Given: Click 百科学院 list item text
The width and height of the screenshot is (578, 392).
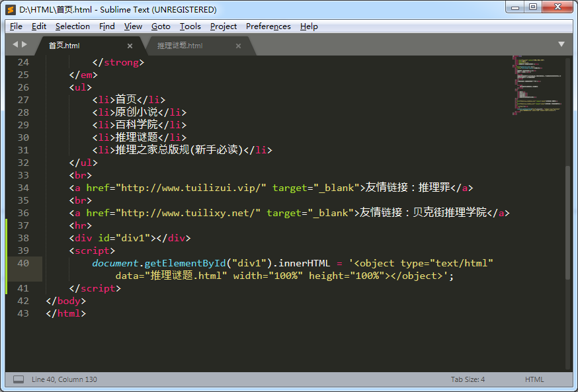Looking at the screenshot, I should click(x=136, y=125).
